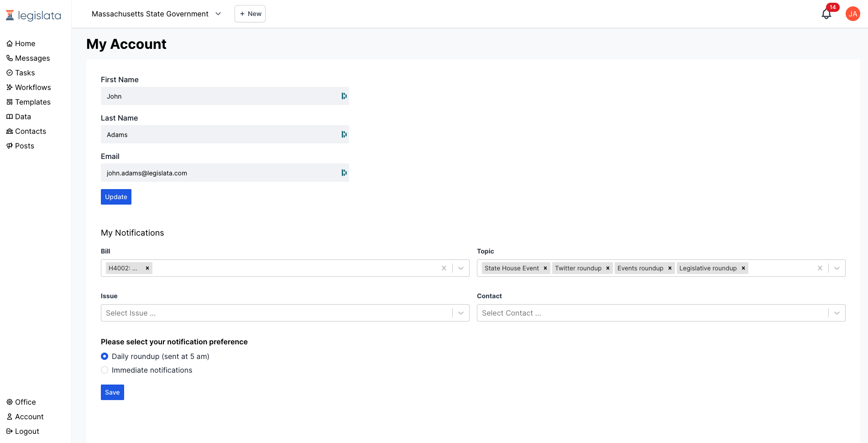Image resolution: width=868 pixels, height=443 pixels.
Task: Open Posts in sidebar
Action: click(x=21, y=146)
